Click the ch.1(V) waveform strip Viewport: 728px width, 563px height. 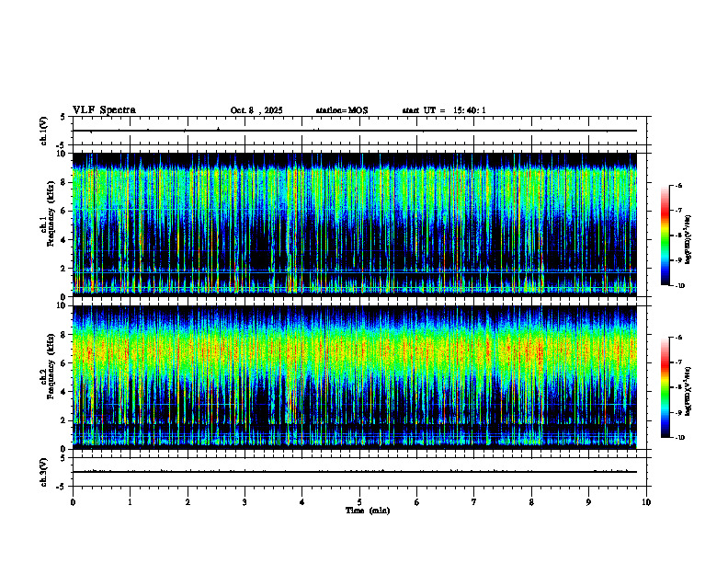[x=361, y=131]
